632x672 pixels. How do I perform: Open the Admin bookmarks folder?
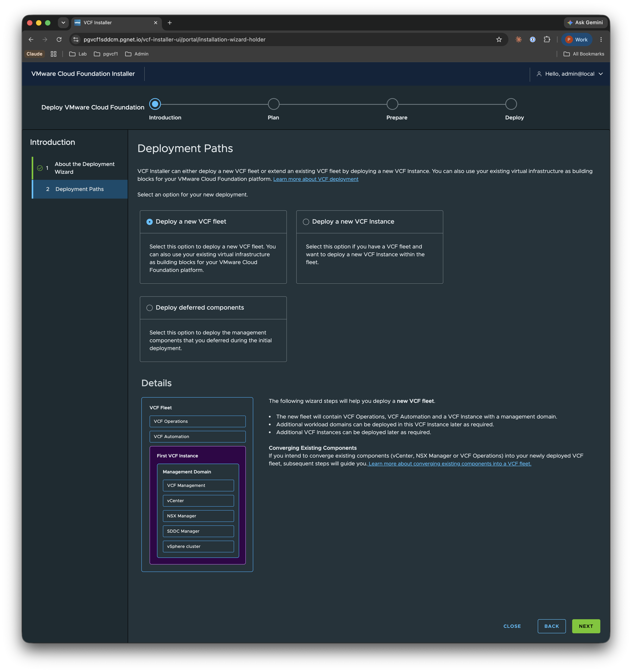(x=137, y=54)
